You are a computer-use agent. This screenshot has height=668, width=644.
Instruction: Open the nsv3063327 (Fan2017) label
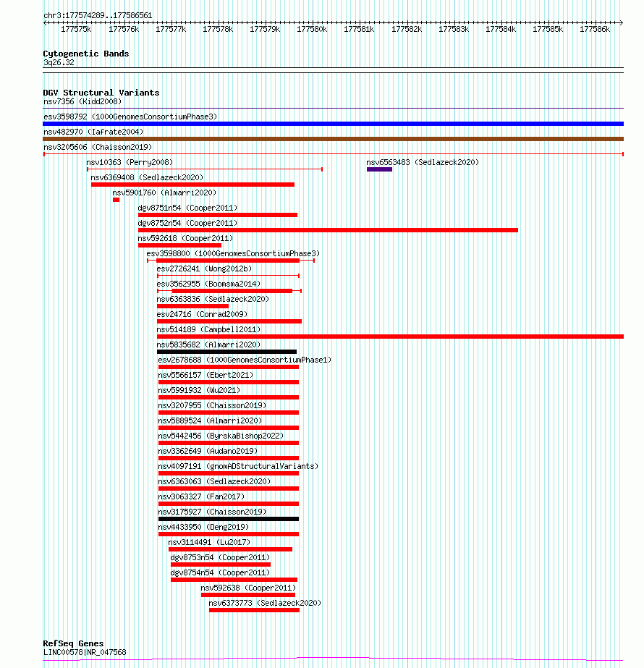pos(201,496)
